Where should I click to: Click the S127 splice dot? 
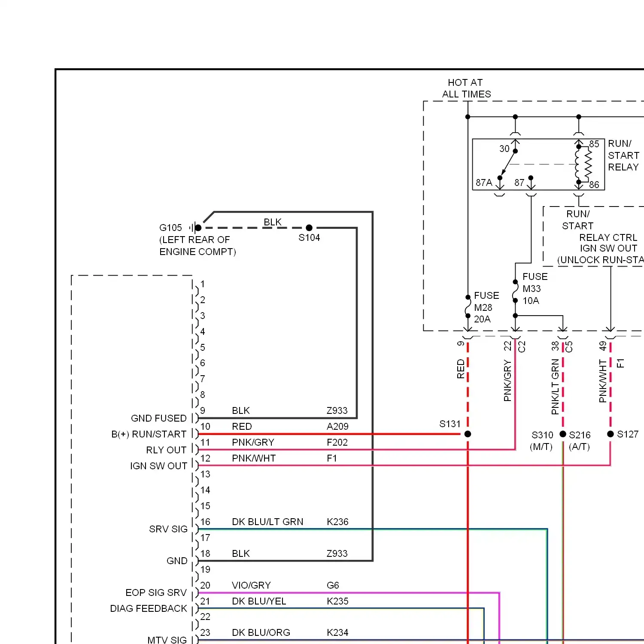(611, 434)
